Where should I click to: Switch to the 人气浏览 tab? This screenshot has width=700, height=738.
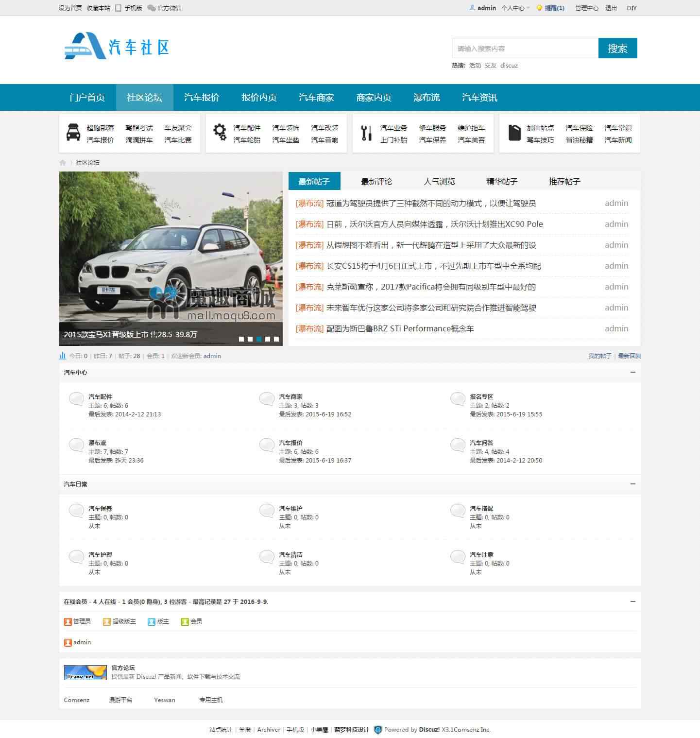point(439,181)
